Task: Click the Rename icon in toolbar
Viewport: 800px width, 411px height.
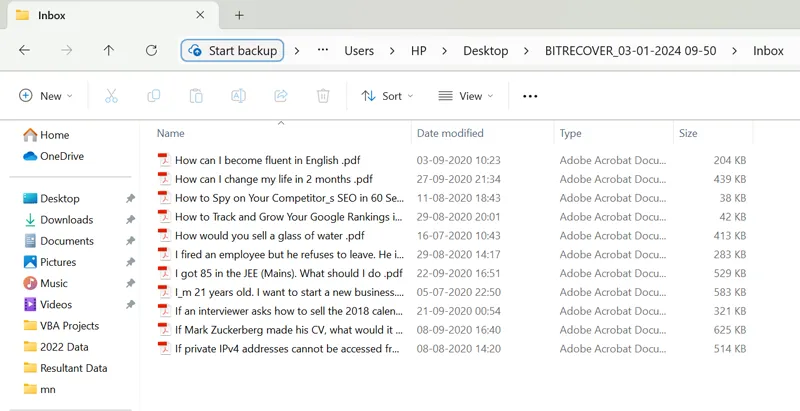Action: 238,96
